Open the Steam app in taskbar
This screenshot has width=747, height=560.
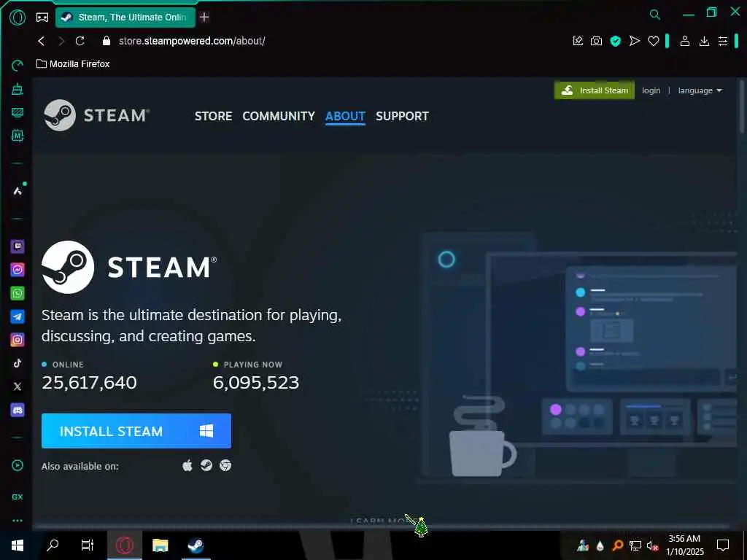click(x=196, y=545)
